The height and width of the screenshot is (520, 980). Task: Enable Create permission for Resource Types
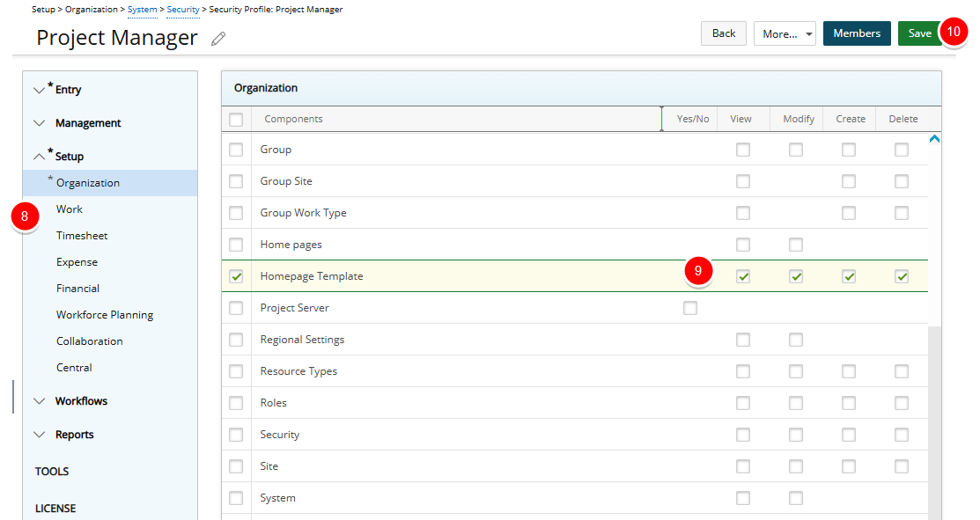pos(848,370)
